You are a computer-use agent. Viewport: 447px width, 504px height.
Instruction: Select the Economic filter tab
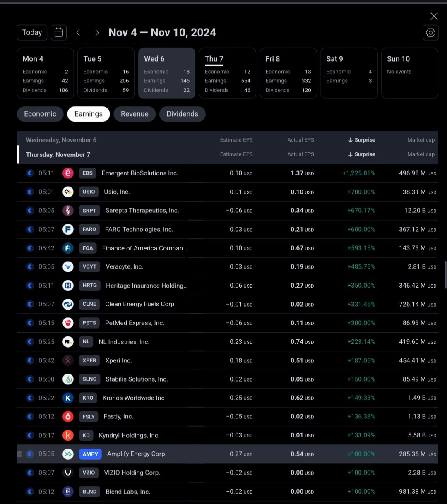40,114
